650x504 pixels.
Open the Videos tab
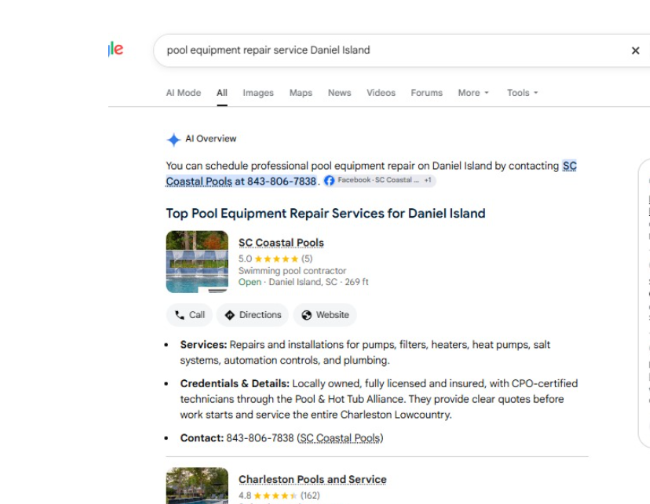click(x=381, y=93)
